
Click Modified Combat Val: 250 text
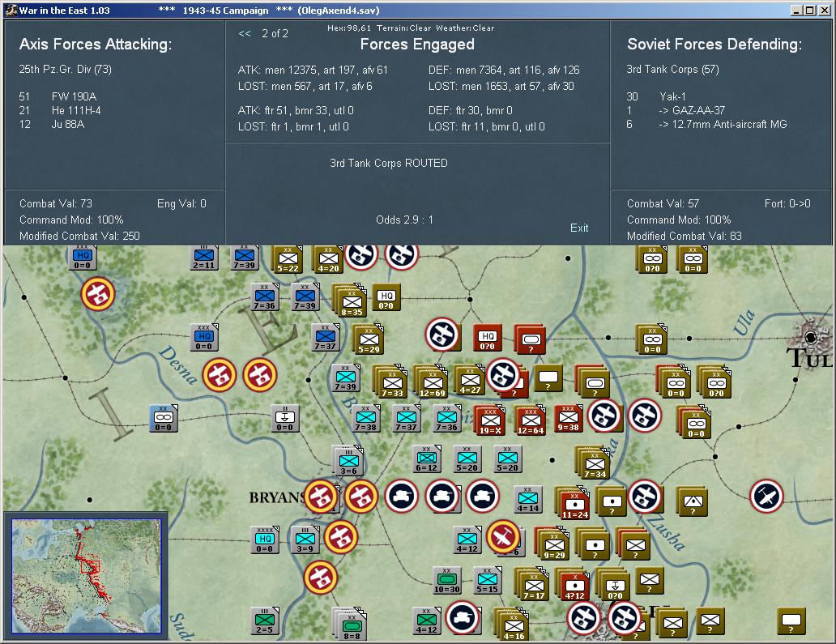pyautogui.click(x=79, y=236)
